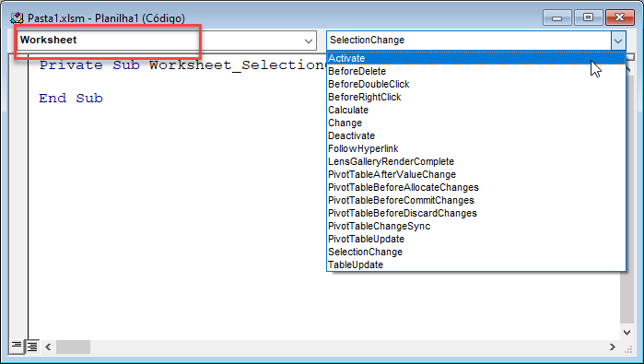Click 'Private Sub Worksheet_Selection' code line

tap(182, 65)
